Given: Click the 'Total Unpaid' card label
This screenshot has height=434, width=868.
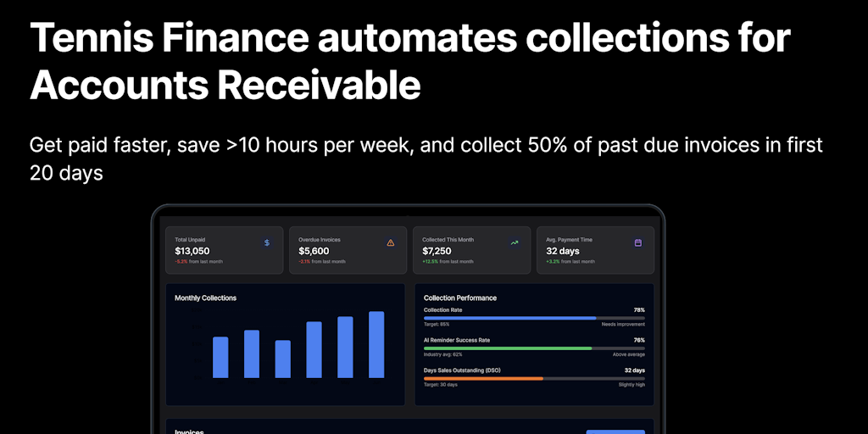Looking at the screenshot, I should 190,240.
